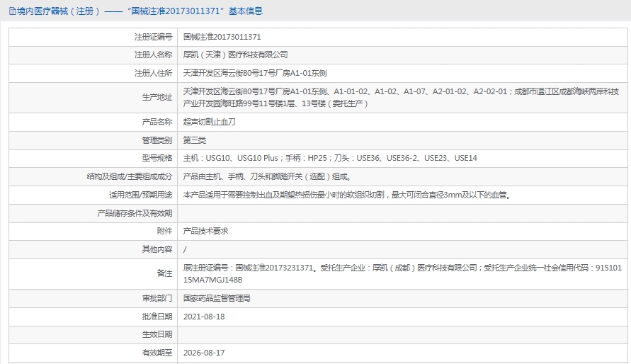The image size is (631, 364).
Task: Click the 结构及组成/主要组成成分 label
Action: (129, 176)
